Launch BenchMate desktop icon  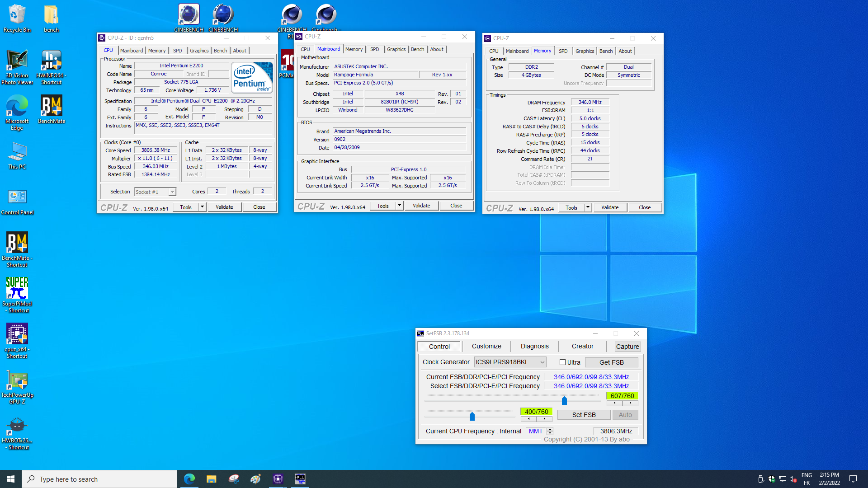click(51, 109)
